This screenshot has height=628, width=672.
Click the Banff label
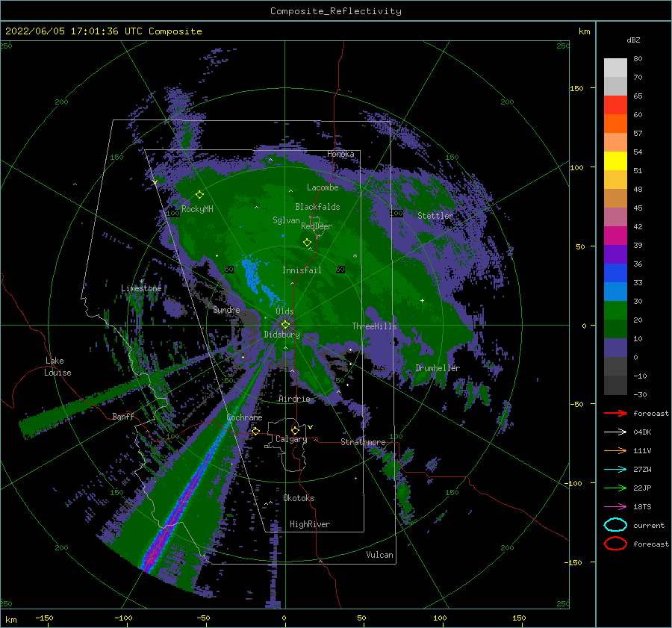click(x=123, y=416)
